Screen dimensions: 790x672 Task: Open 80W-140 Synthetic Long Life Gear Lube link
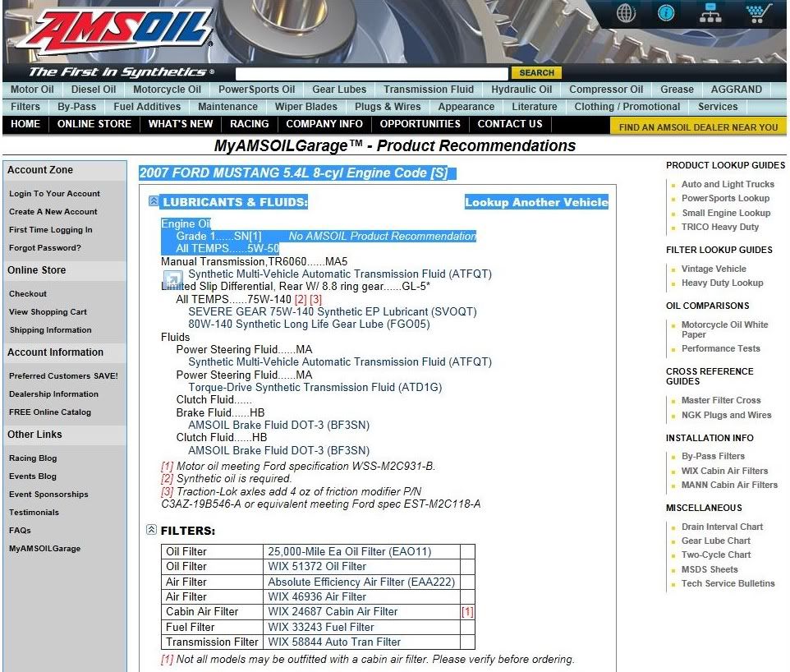[309, 324]
